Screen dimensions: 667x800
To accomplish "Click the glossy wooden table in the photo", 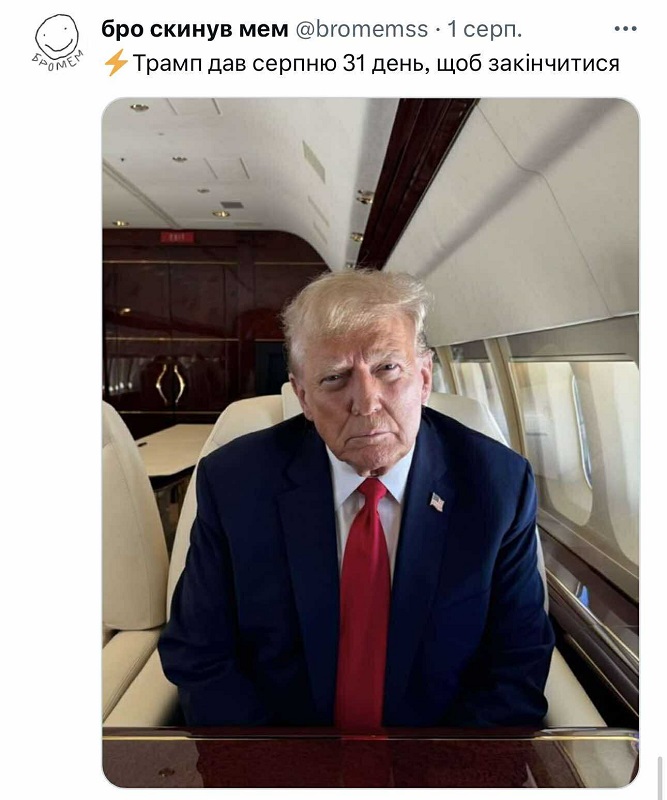I will coord(370,757).
